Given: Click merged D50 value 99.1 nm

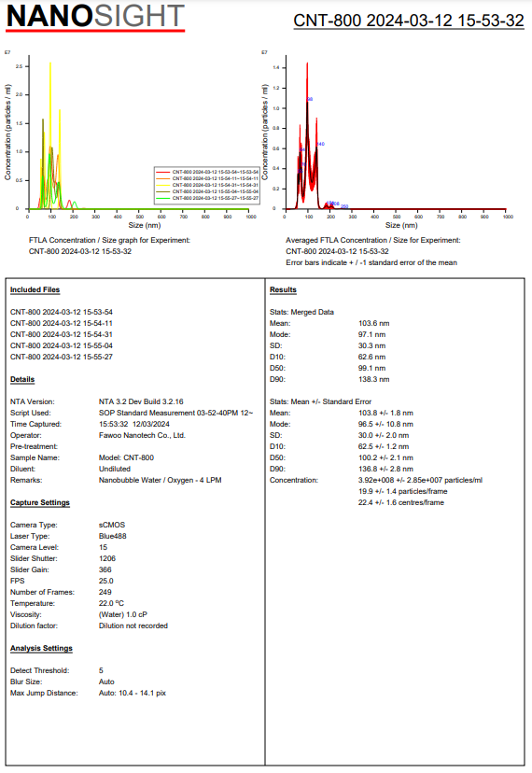Looking at the screenshot, I should (x=371, y=368).
